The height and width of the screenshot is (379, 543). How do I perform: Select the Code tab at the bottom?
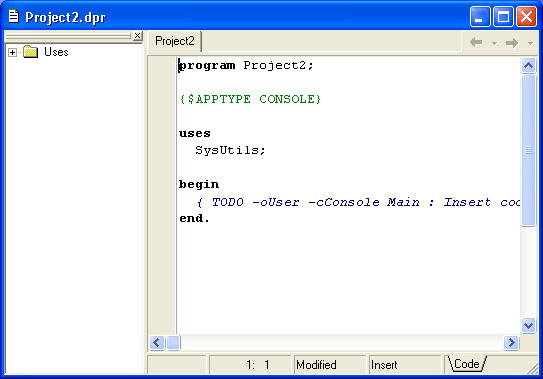point(466,364)
